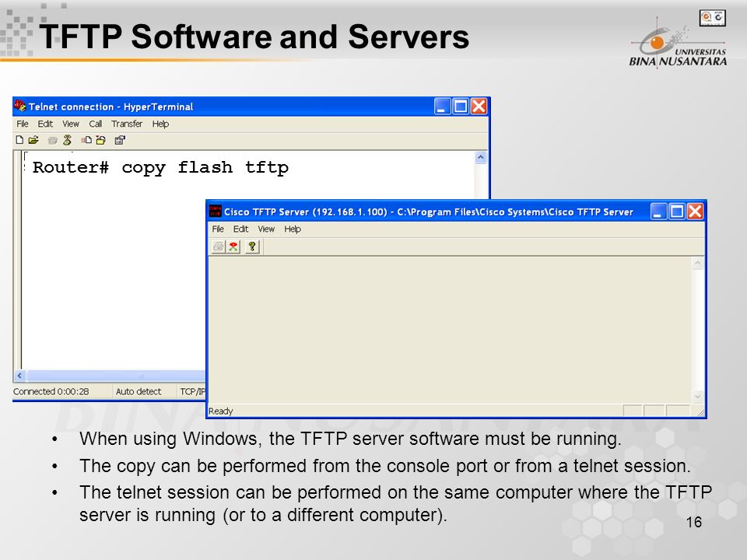Minimize the HyperTerminal window
The image size is (747, 560).
click(443, 107)
